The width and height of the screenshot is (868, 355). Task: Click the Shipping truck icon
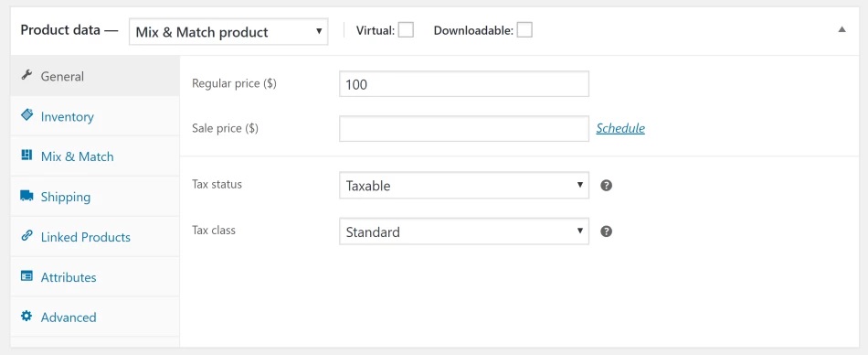pyautogui.click(x=26, y=196)
